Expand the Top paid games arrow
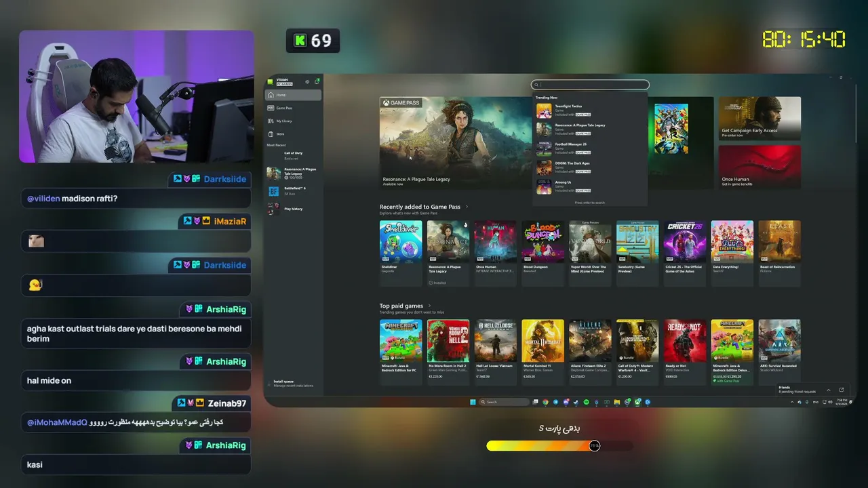This screenshot has height=488, width=868. (x=429, y=306)
